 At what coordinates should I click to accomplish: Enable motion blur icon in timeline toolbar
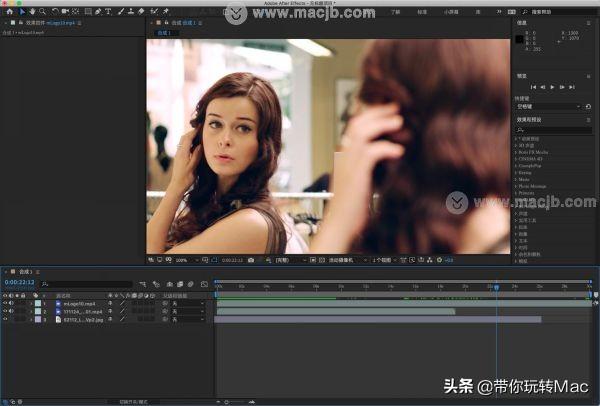[x=191, y=284]
